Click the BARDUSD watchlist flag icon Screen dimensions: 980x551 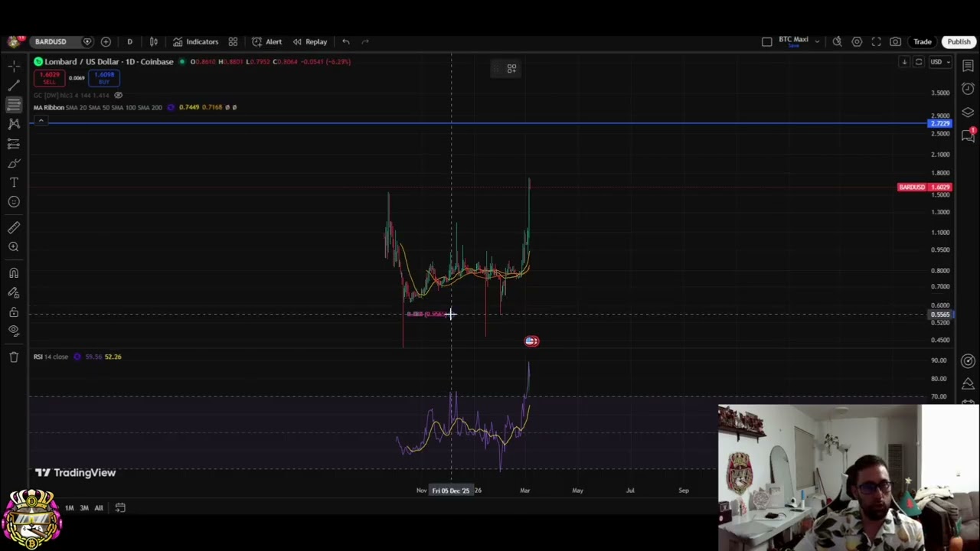click(87, 42)
